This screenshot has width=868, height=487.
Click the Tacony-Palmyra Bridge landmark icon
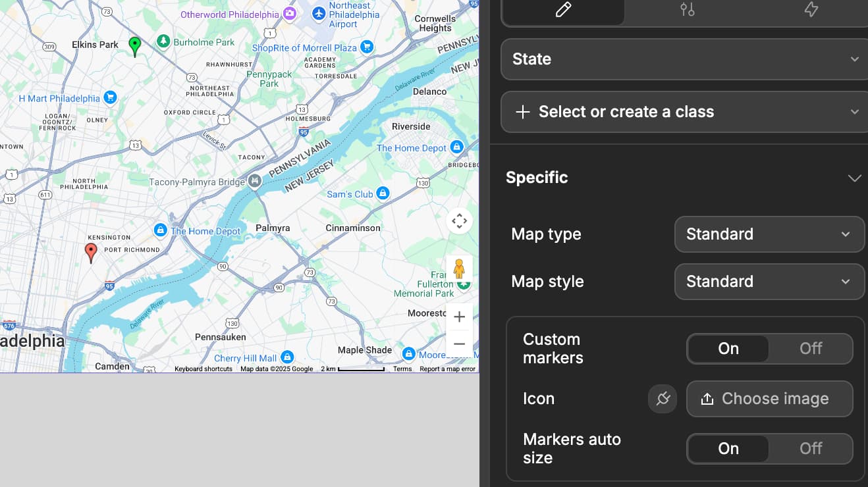(x=255, y=181)
